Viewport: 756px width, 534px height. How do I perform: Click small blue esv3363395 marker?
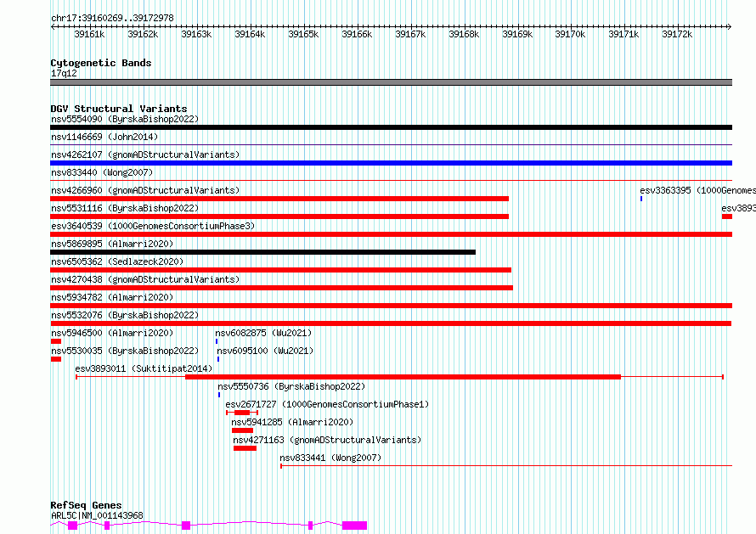[x=641, y=199]
